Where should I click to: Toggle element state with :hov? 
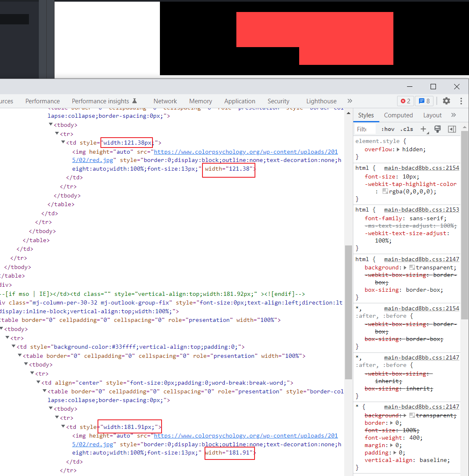click(388, 129)
